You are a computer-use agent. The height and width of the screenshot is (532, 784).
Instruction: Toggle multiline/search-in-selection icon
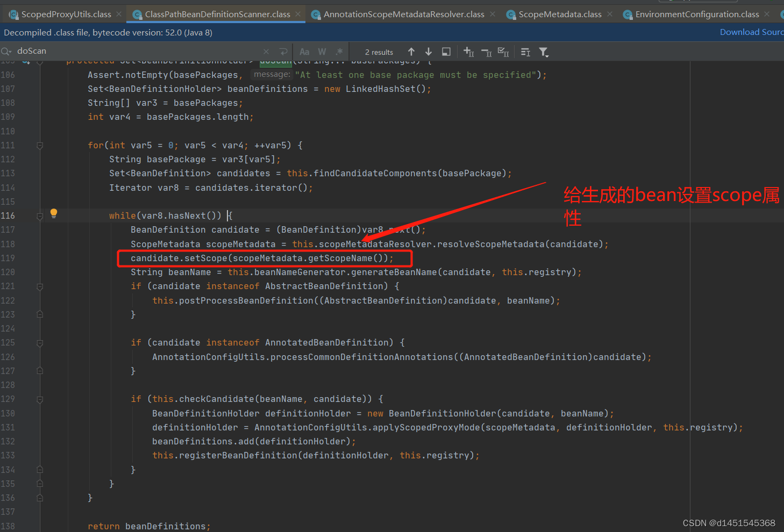(525, 52)
